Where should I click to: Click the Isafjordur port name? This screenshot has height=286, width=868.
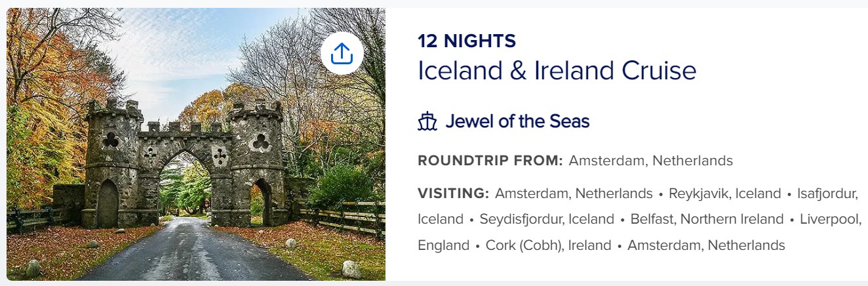(827, 194)
